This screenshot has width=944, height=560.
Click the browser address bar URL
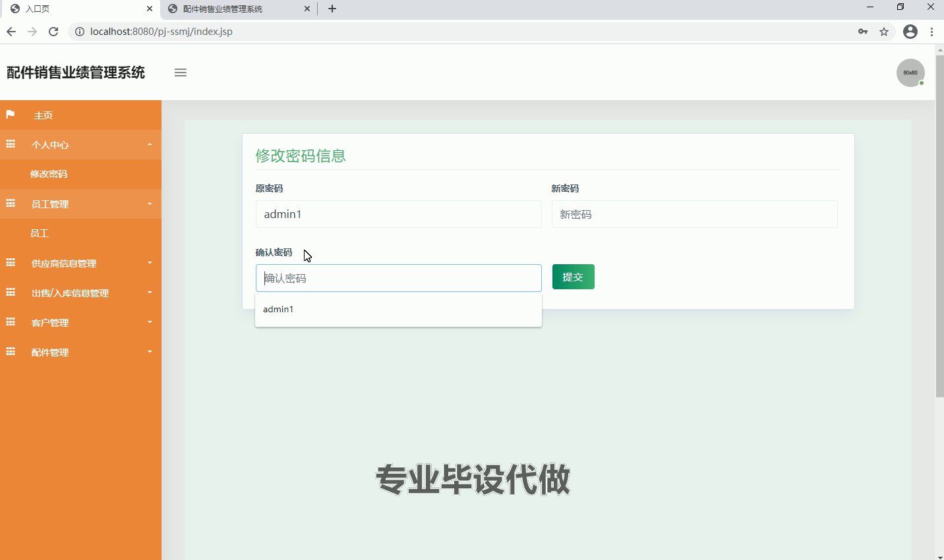pos(162,32)
